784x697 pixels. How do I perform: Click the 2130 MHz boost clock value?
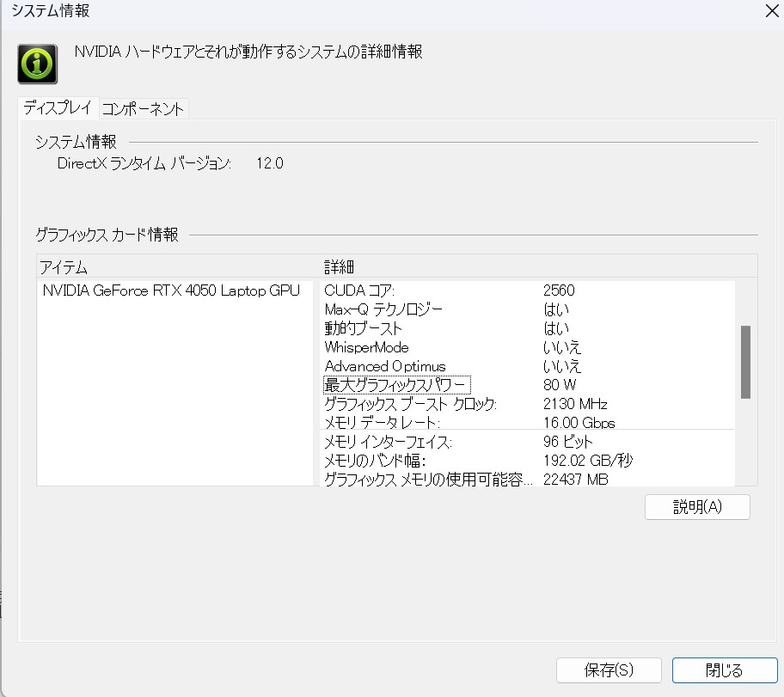(x=575, y=404)
